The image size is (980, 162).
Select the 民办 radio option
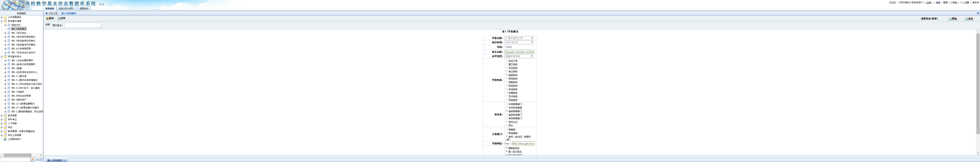click(x=507, y=125)
